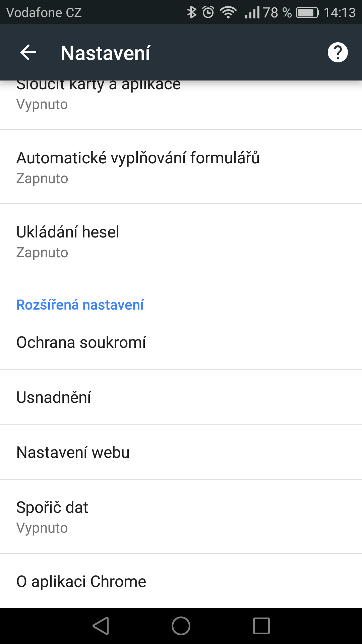Open Ochrana soukromí settings

point(181,342)
